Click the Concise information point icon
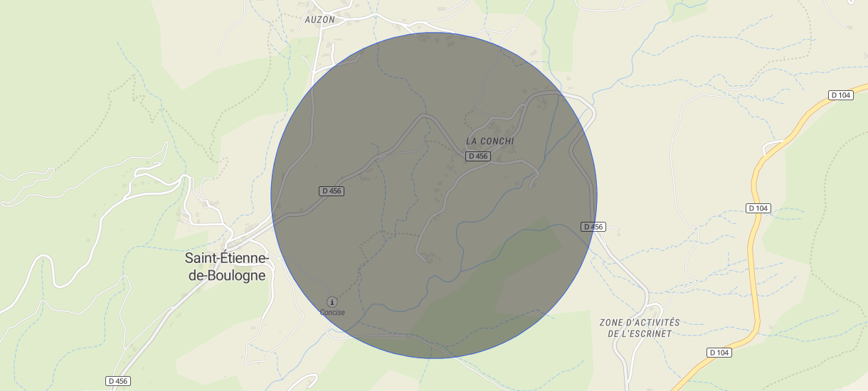 pos(332,302)
